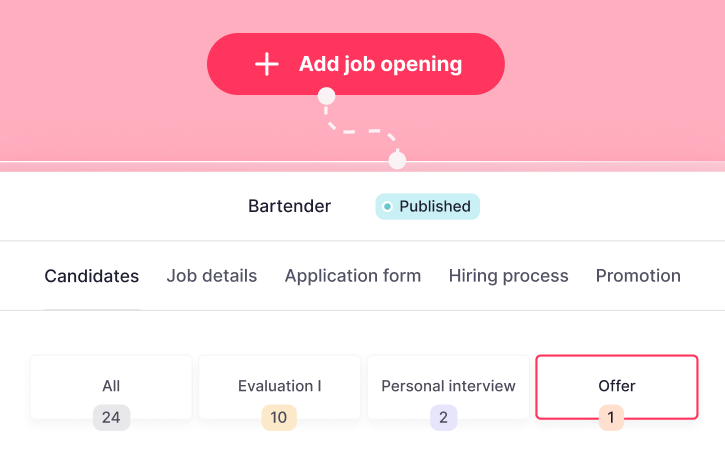
Task: Open the Candidates tab
Action: (91, 276)
